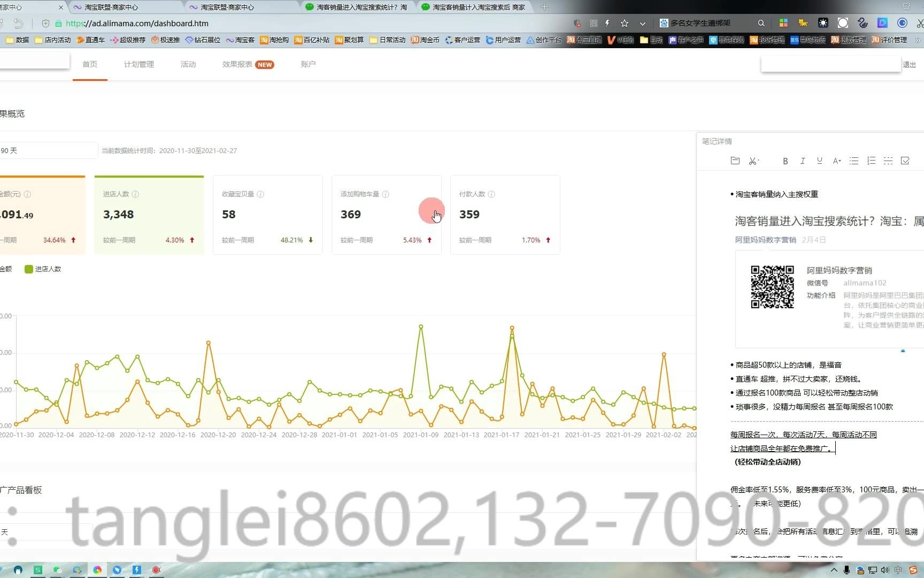Click the browser back undo arrow
The image size is (924, 578).
pos(18,23)
